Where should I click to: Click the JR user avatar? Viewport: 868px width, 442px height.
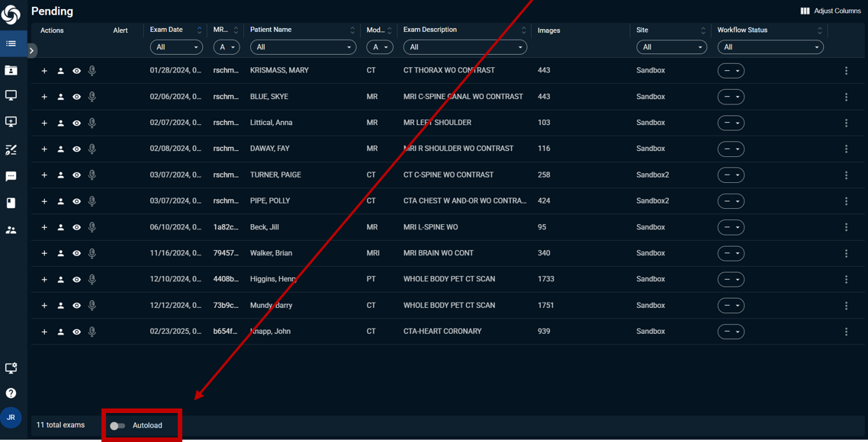pos(11,418)
